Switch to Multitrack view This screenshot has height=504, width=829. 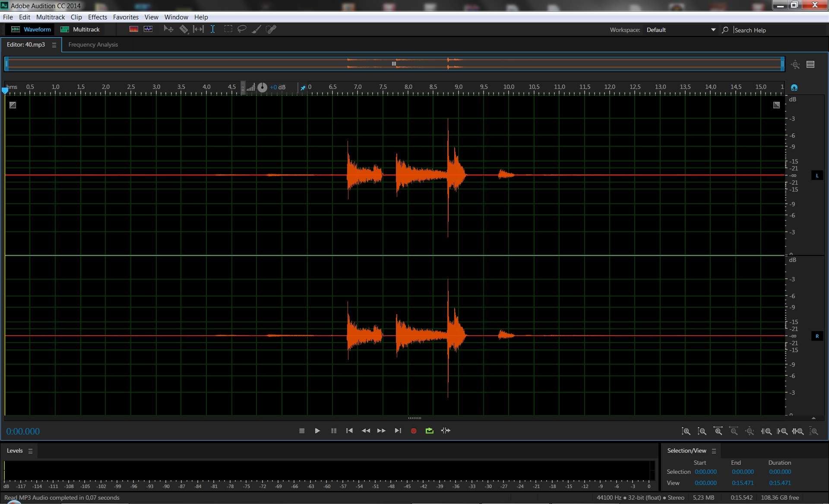(81, 29)
